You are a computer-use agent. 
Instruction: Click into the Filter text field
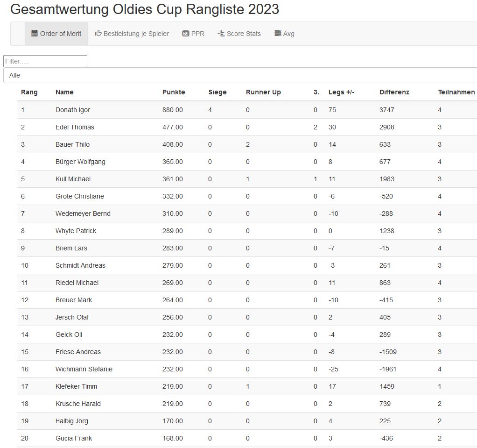[x=45, y=61]
